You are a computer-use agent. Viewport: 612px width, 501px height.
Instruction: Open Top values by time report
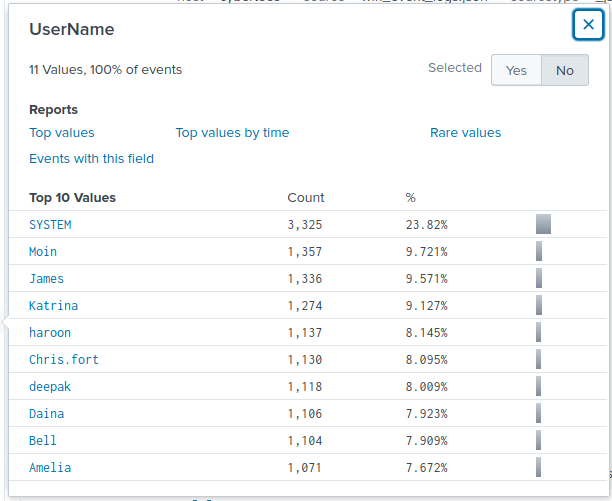[x=232, y=133]
